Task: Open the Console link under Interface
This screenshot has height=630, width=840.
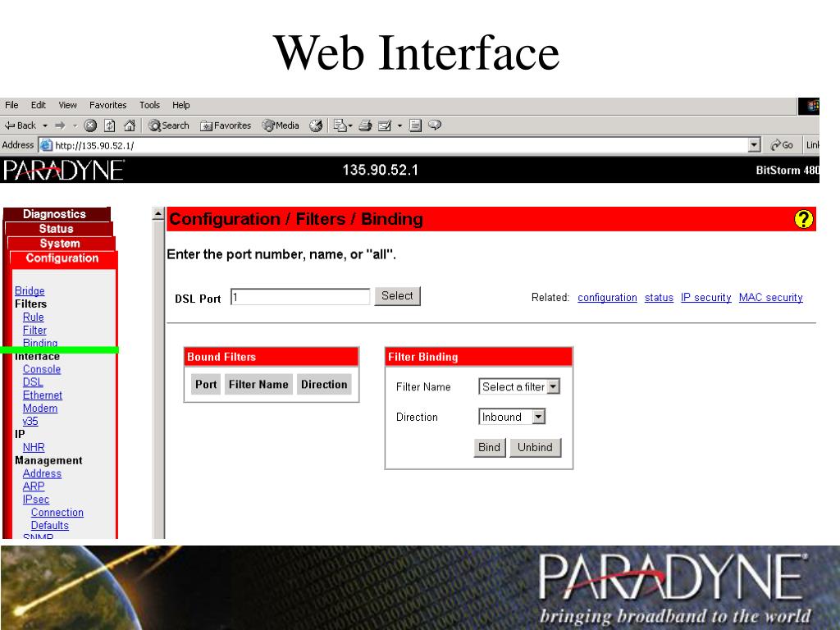Action: click(x=42, y=369)
